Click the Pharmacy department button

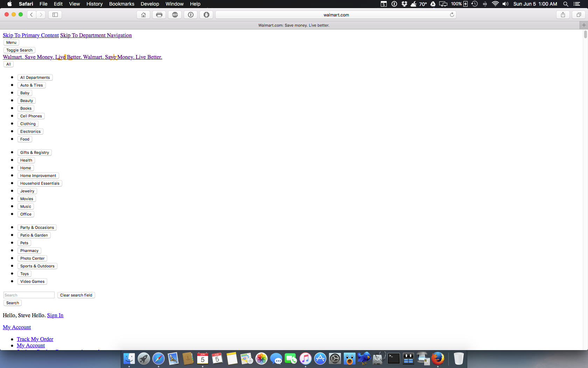[29, 251]
